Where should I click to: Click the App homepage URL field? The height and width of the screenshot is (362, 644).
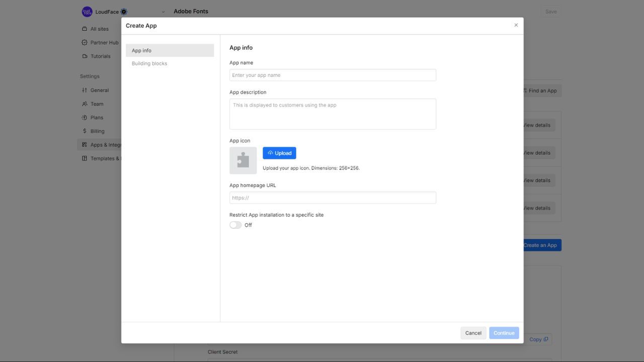[333, 197]
